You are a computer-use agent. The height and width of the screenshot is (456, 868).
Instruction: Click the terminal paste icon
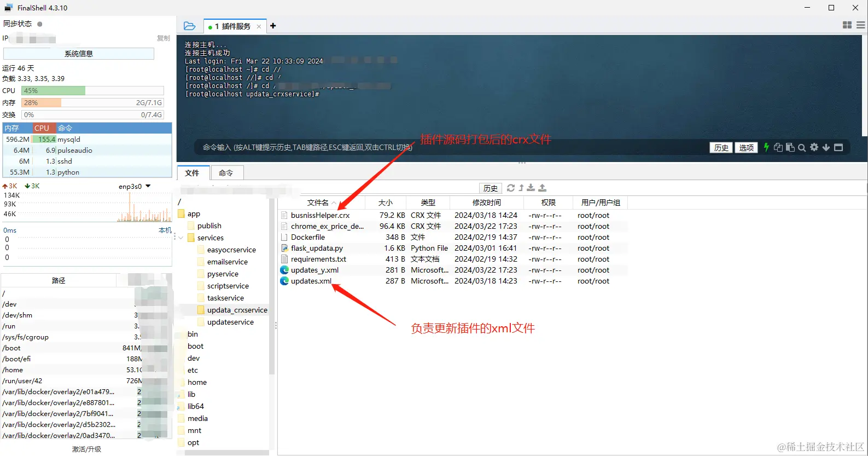790,147
